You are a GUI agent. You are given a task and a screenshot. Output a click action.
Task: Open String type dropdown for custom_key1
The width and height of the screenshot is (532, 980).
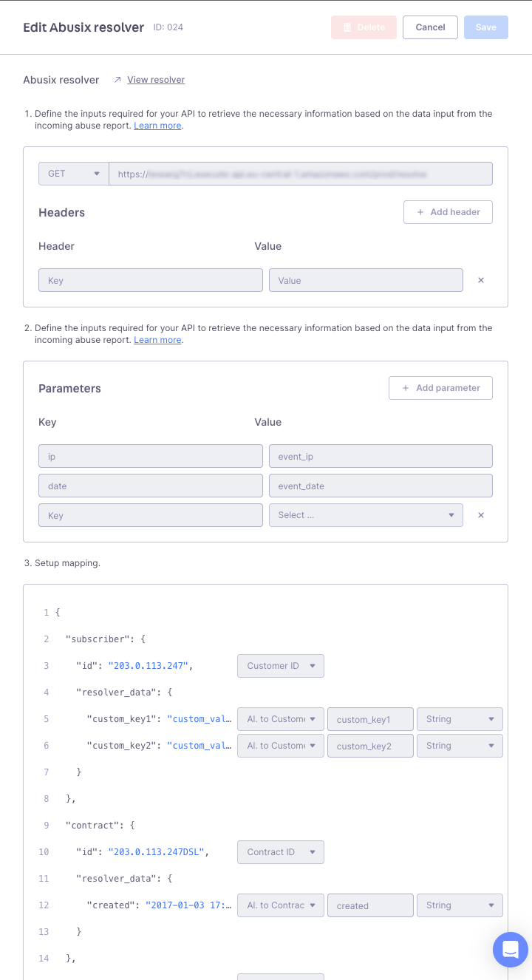[460, 719]
